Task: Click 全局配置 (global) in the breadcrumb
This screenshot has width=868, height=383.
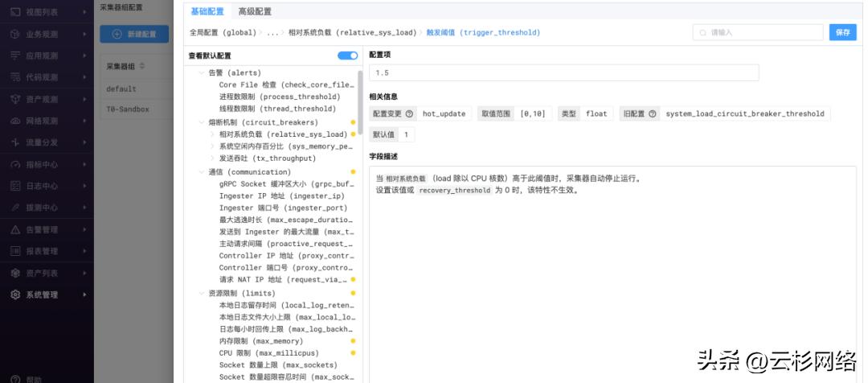Action: [222, 33]
